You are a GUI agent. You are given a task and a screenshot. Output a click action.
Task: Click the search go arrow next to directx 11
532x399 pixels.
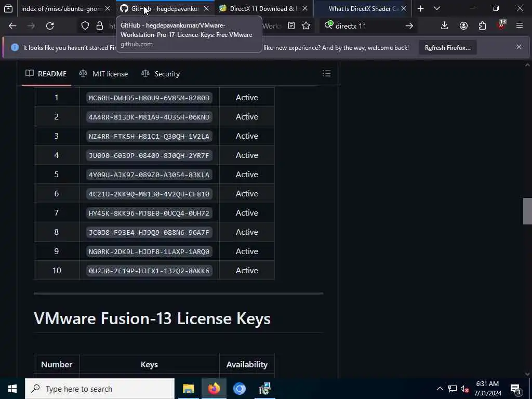pos(409,26)
